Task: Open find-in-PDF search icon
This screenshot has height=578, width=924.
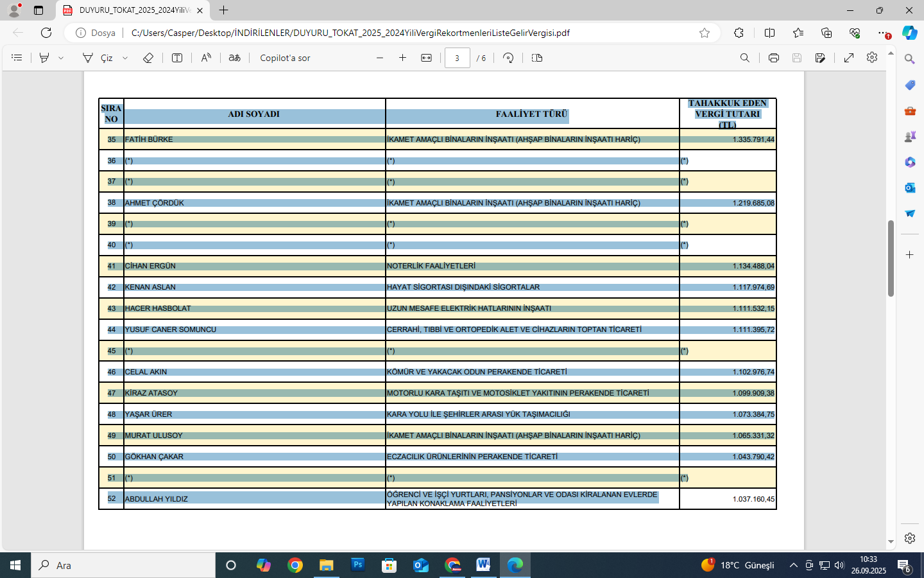Action: [x=744, y=58]
